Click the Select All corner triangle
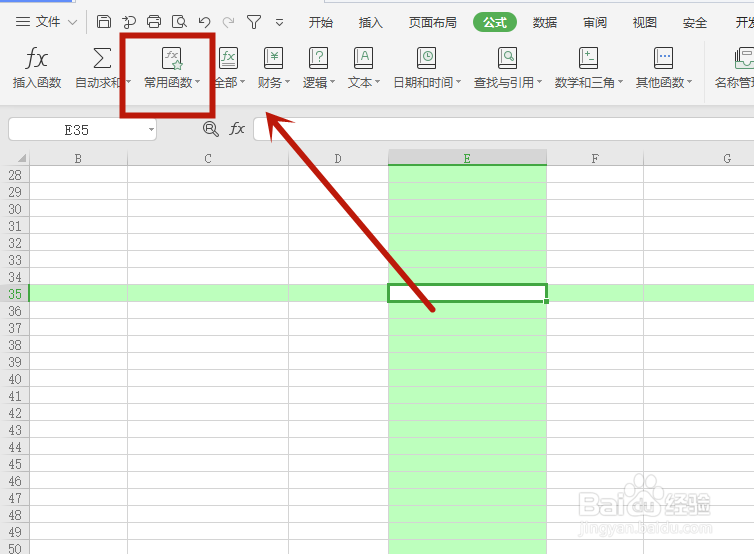 point(22,158)
